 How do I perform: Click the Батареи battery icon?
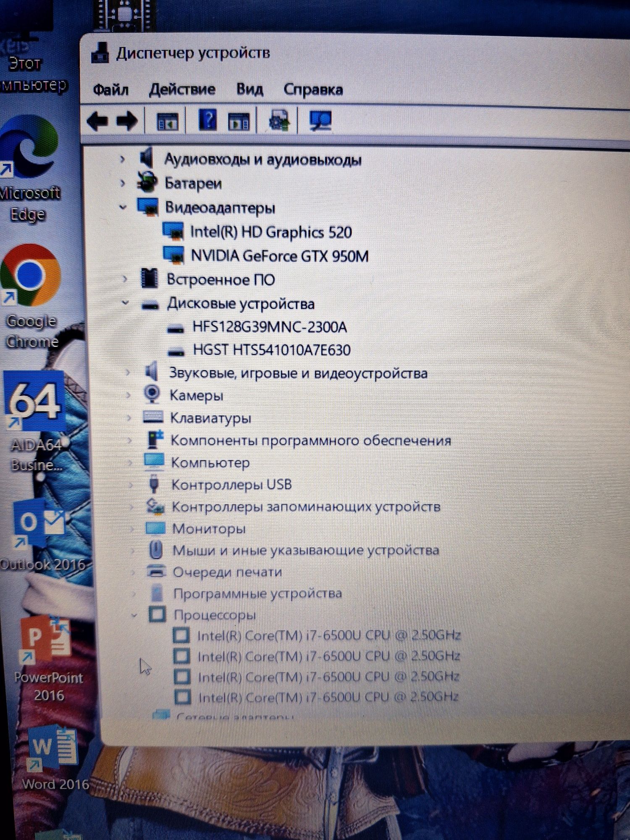[x=147, y=182]
